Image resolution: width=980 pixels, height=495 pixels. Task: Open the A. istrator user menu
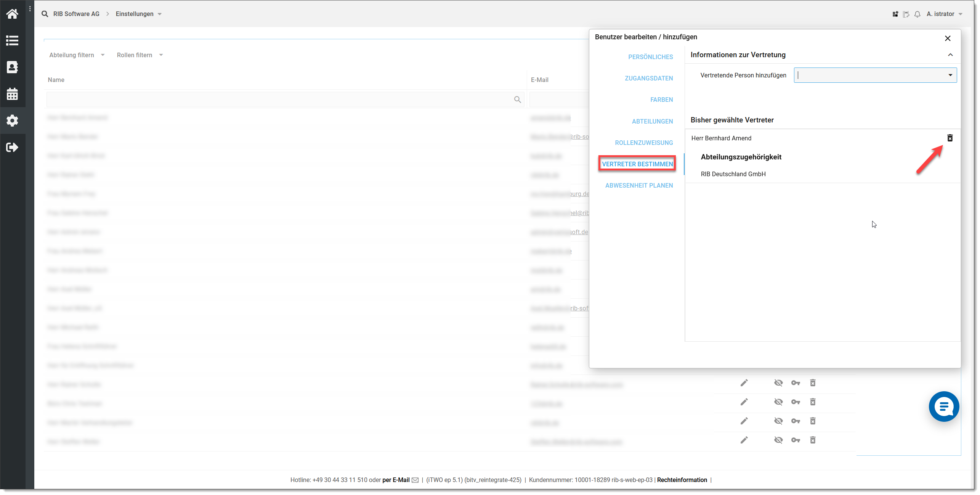pyautogui.click(x=944, y=14)
